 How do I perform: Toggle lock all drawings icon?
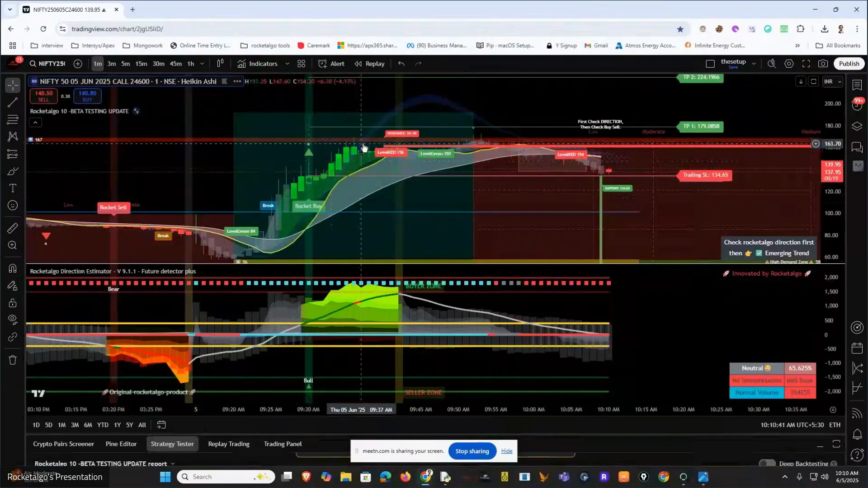pyautogui.click(x=13, y=303)
